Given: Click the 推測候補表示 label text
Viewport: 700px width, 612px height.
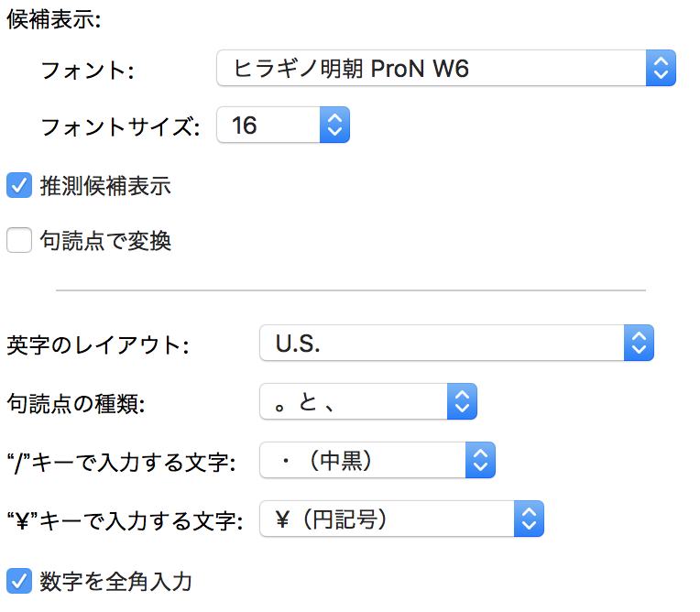Looking at the screenshot, I should [105, 187].
